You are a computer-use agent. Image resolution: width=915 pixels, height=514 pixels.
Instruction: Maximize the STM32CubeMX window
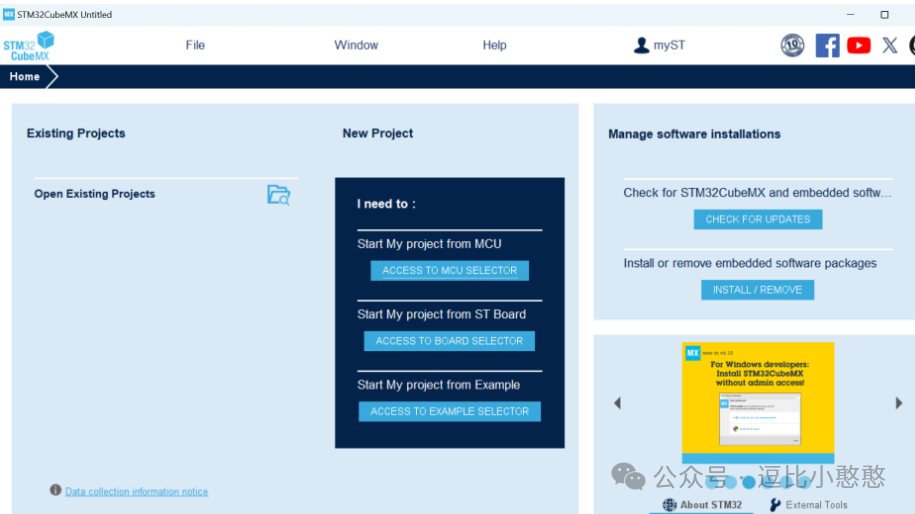(884, 15)
